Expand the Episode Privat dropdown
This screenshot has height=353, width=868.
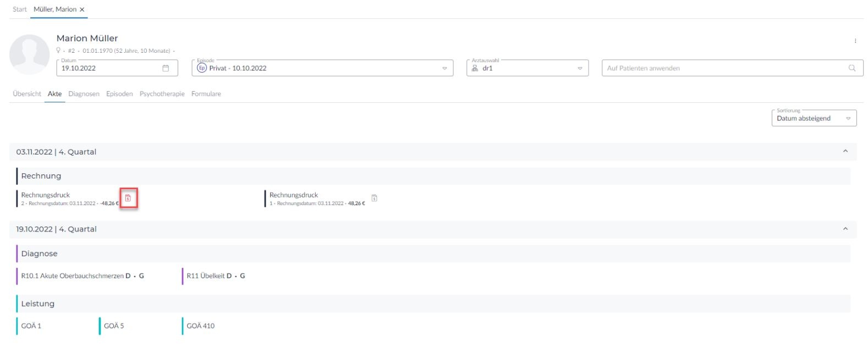(444, 68)
